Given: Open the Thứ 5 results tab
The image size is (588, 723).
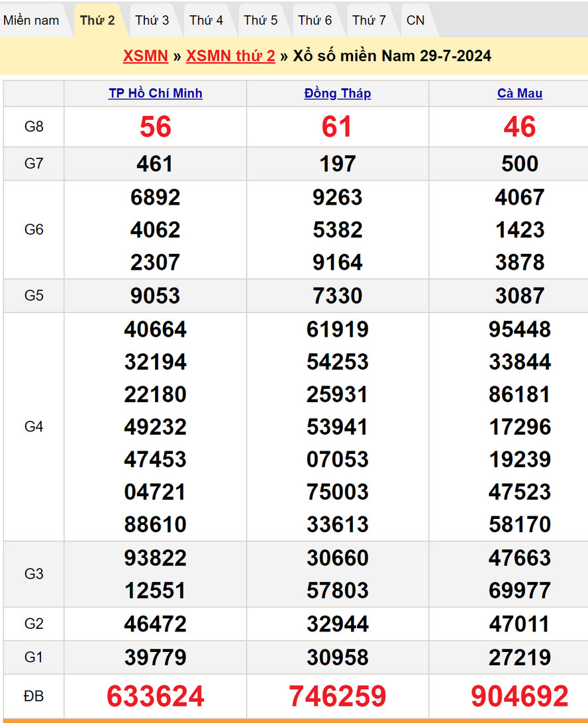Looking at the screenshot, I should pyautogui.click(x=261, y=21).
